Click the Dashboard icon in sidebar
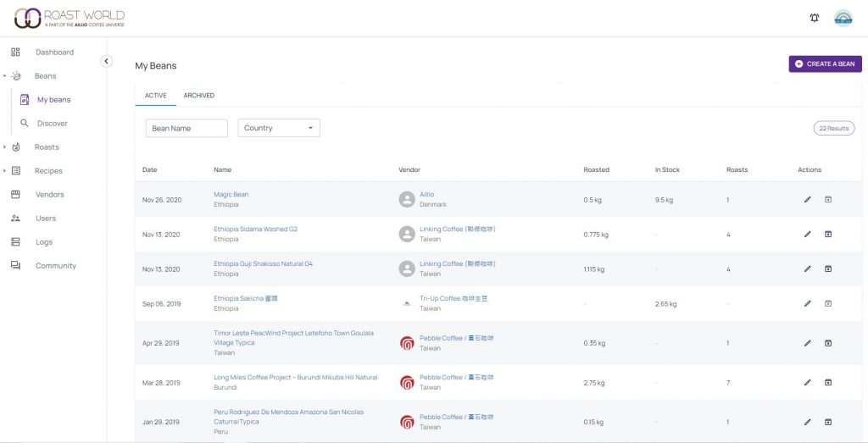Image resolution: width=868 pixels, height=443 pixels. coord(15,53)
